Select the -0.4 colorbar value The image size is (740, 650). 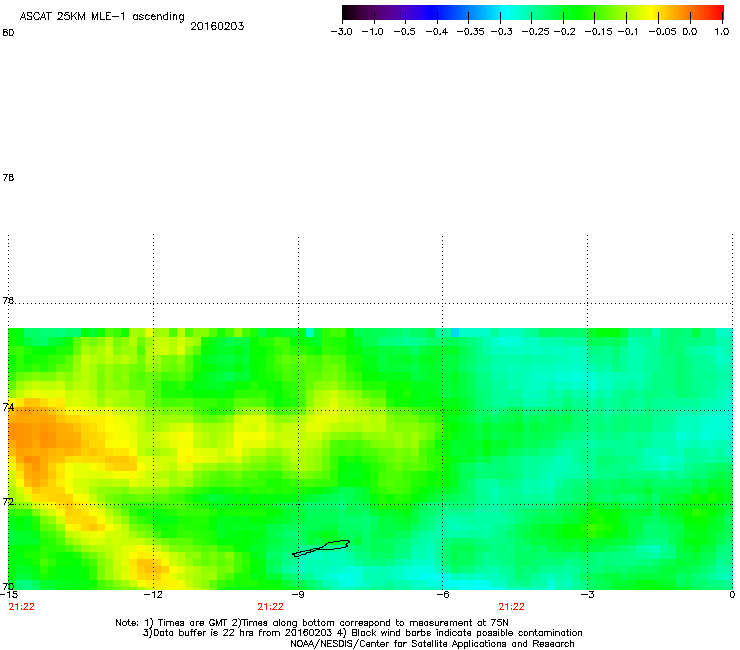tap(437, 32)
